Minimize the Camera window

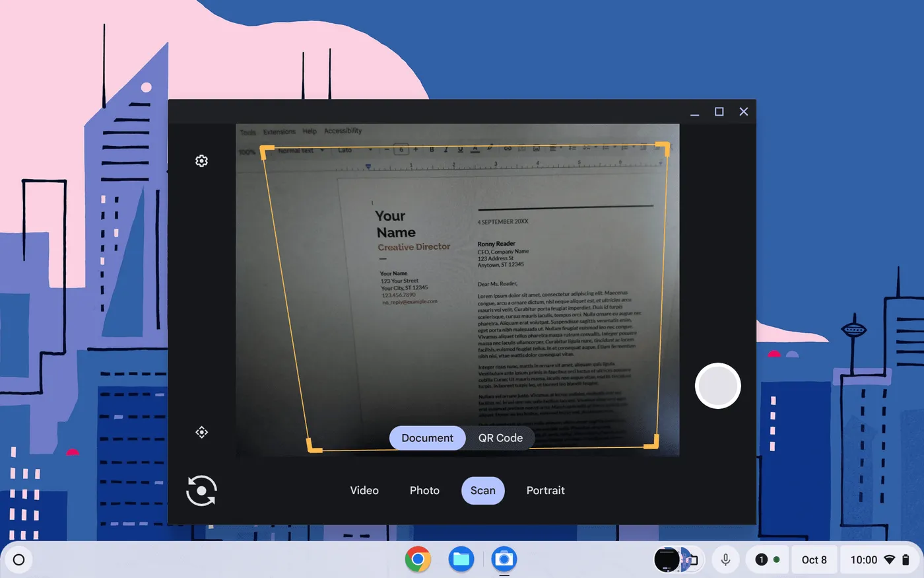click(x=694, y=112)
